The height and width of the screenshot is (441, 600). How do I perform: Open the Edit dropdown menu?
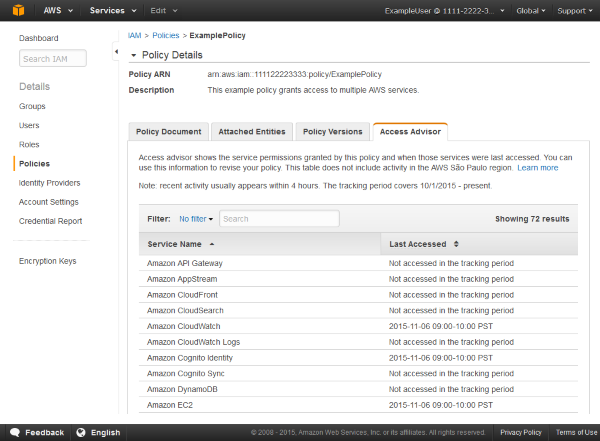pos(164,10)
